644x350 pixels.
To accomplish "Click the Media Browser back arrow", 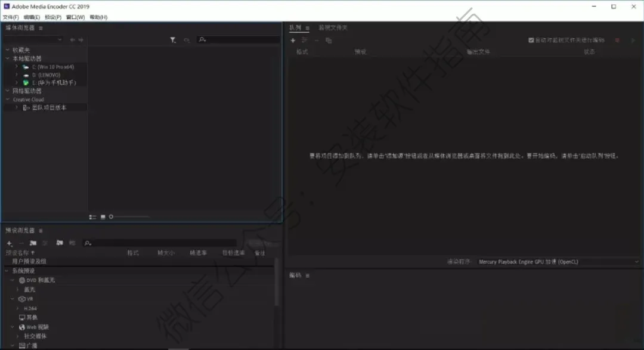I will click(x=72, y=40).
